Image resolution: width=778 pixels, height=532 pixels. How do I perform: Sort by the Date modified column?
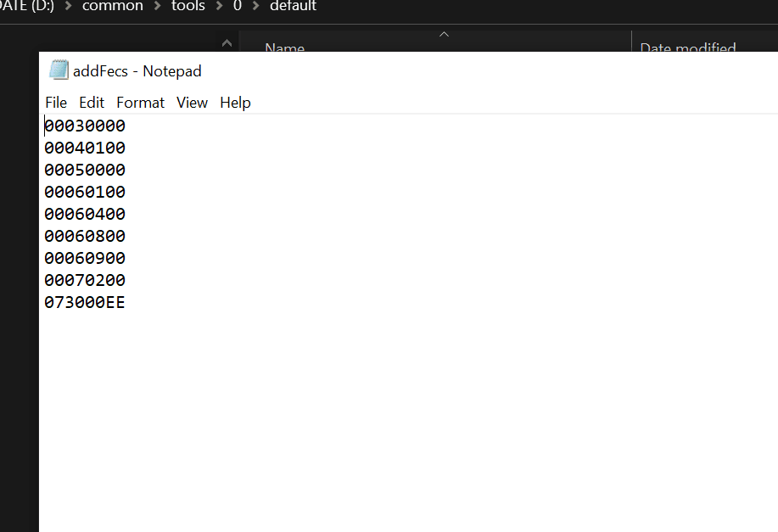click(x=687, y=48)
